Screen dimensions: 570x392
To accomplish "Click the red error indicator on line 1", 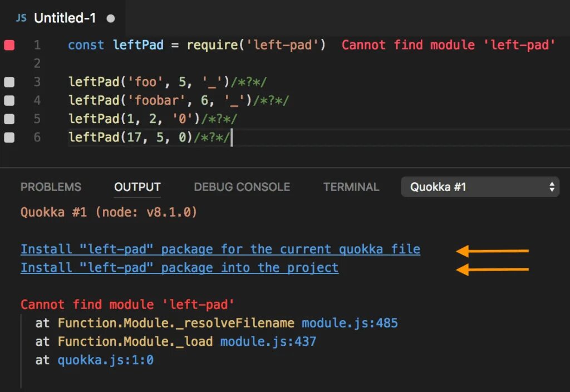I will 9,45.
